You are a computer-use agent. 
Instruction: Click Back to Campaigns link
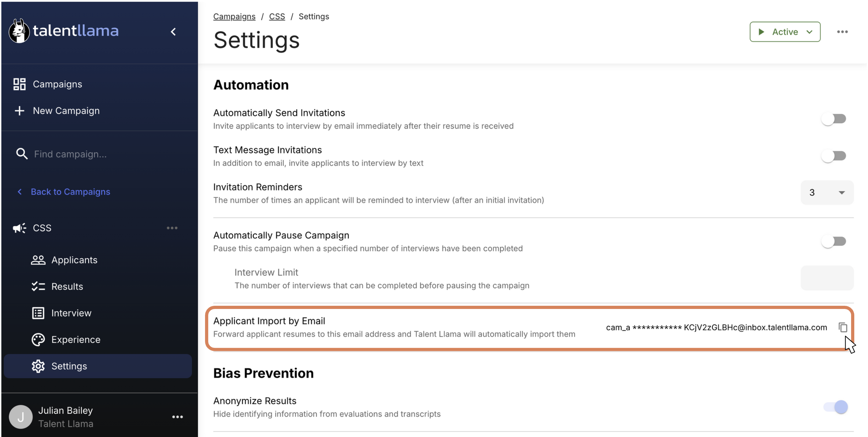pyautogui.click(x=70, y=191)
